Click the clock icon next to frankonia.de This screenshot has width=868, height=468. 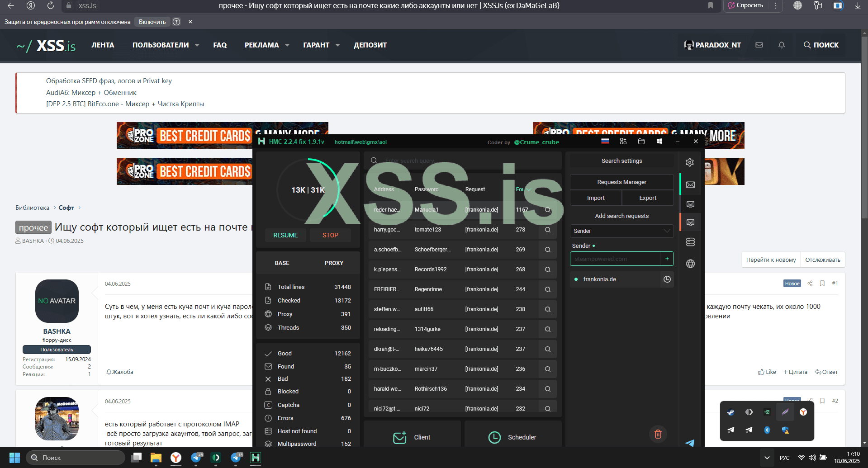667,279
